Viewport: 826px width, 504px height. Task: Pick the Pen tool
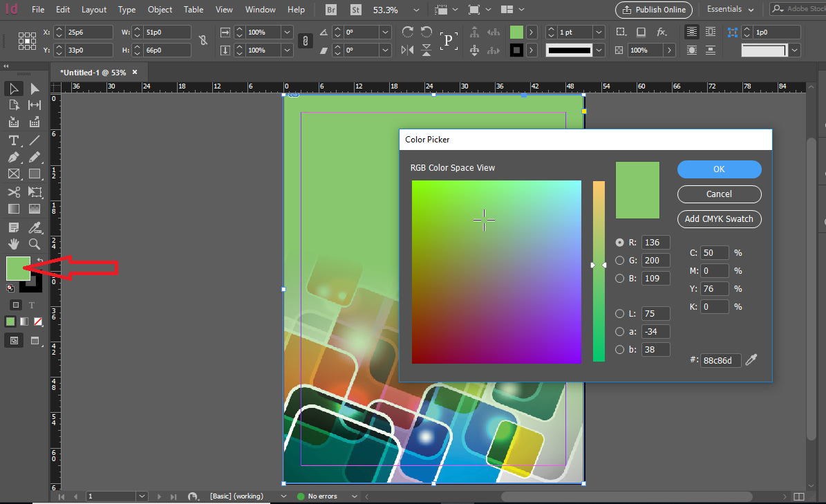click(x=13, y=158)
